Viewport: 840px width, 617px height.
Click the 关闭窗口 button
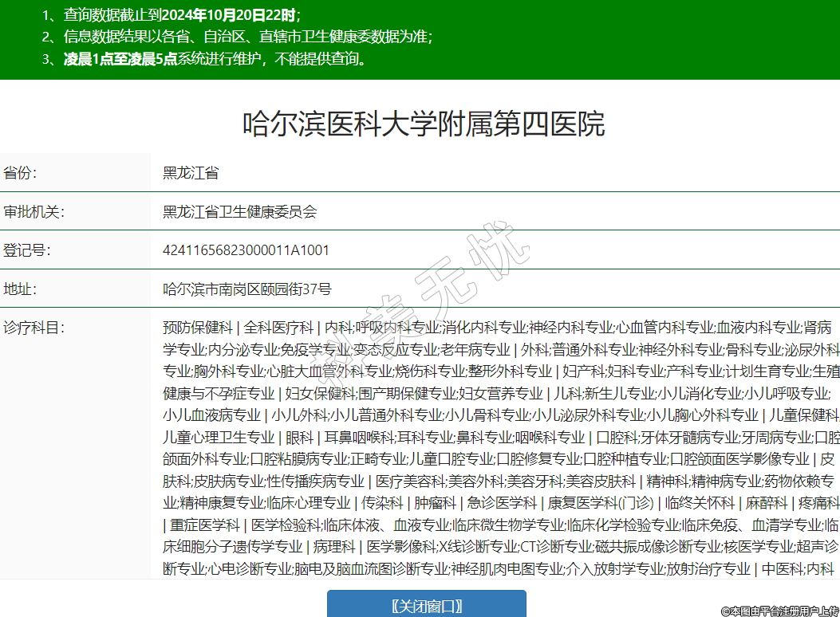click(x=426, y=605)
